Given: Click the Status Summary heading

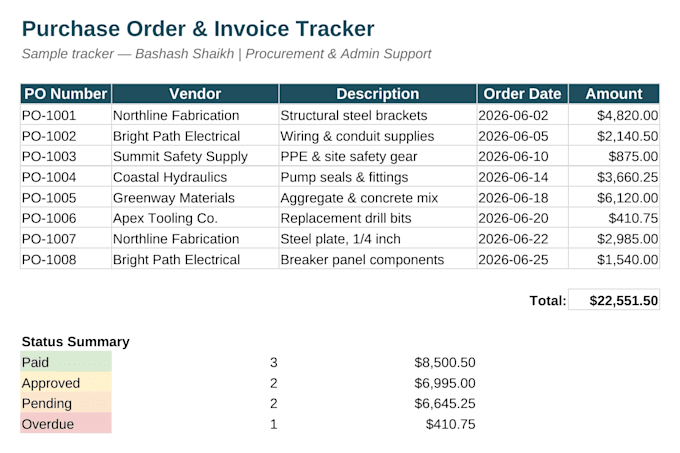Looking at the screenshot, I should (75, 342).
